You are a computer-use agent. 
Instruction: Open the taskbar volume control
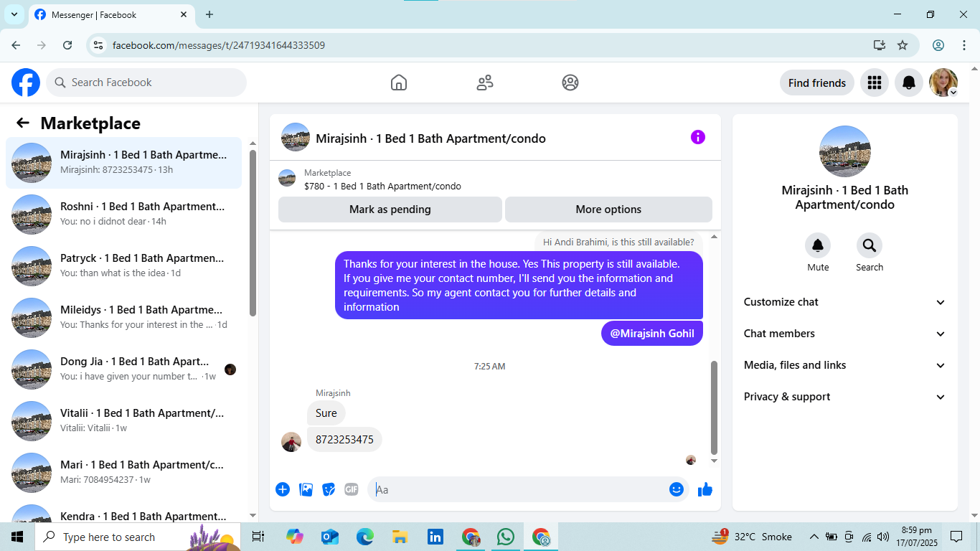(x=883, y=537)
